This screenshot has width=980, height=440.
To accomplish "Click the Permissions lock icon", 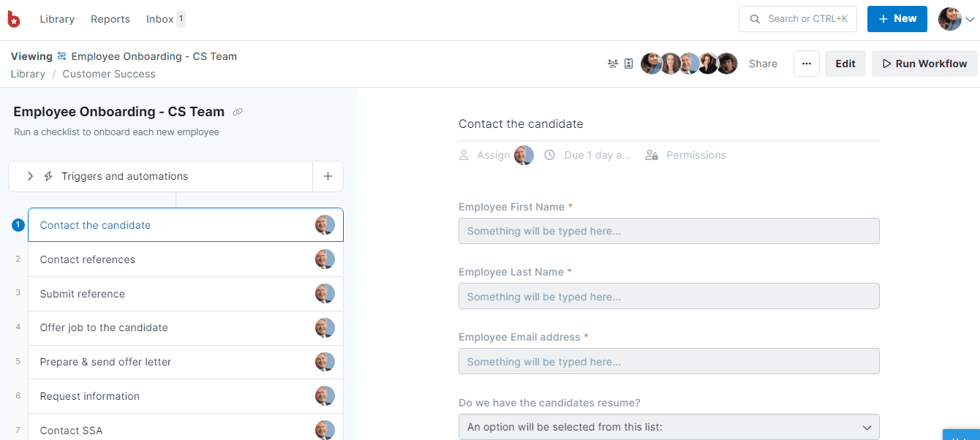I will [651, 155].
